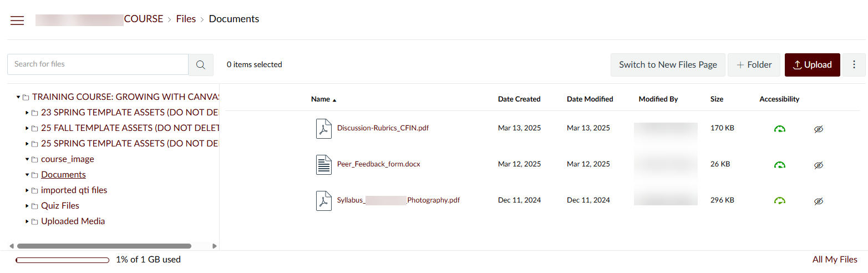Collapse the course_image folder arrow
868x273 pixels.
click(x=27, y=159)
